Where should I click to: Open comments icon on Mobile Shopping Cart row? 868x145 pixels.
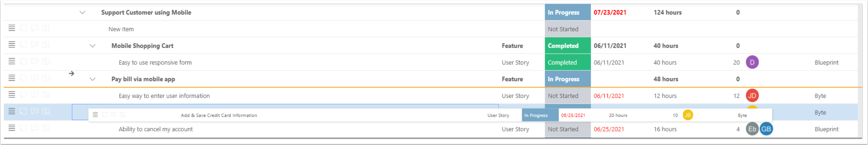tap(34, 45)
